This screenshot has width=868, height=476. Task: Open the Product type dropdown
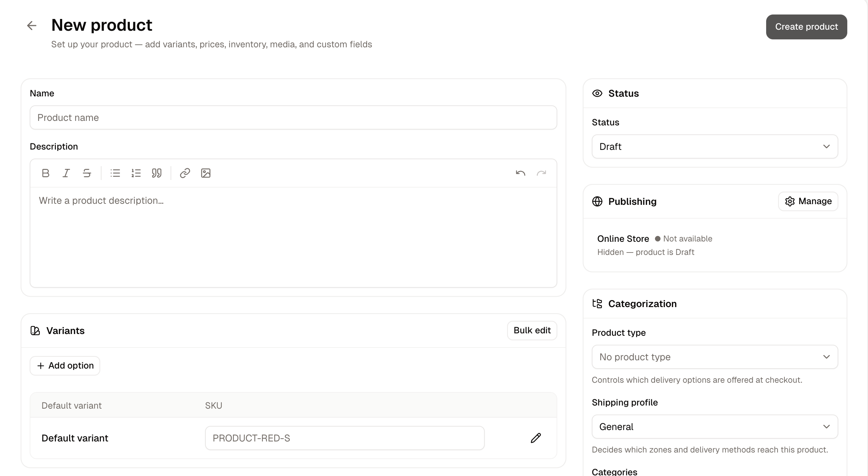click(x=715, y=357)
